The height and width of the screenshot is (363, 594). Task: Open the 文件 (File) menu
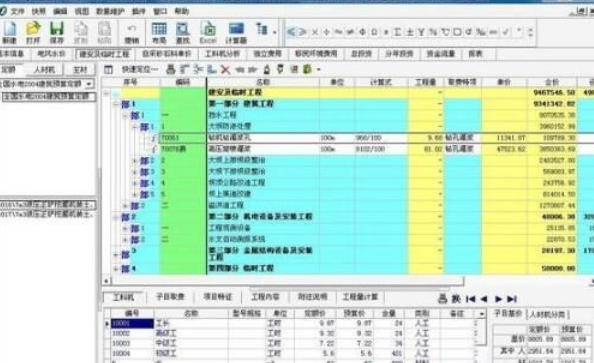pos(18,11)
